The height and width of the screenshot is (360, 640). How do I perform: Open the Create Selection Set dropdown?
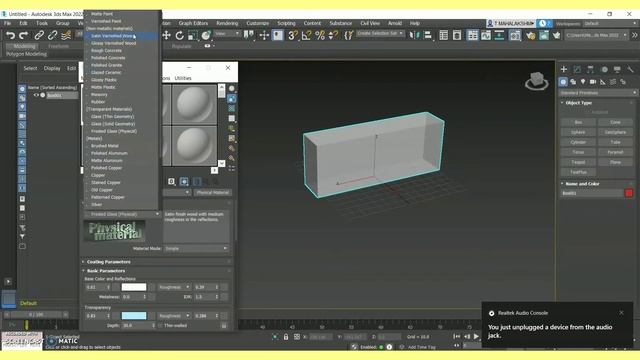tap(380, 33)
